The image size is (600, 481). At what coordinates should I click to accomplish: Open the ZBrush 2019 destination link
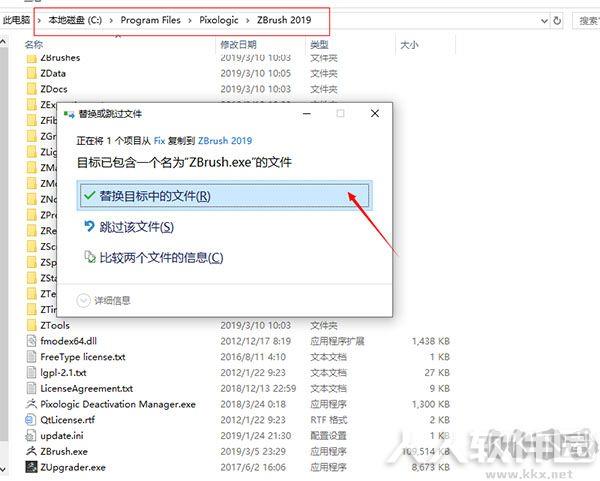pyautogui.click(x=225, y=141)
